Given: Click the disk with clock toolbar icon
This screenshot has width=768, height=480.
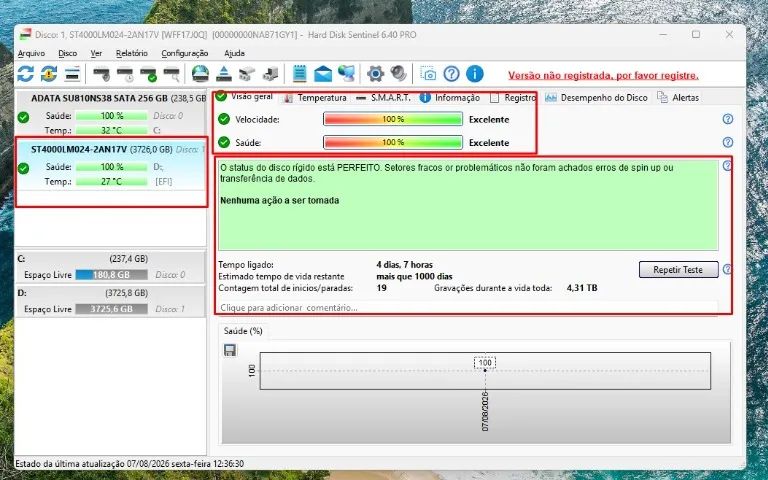Looking at the screenshot, I should coord(125,74).
